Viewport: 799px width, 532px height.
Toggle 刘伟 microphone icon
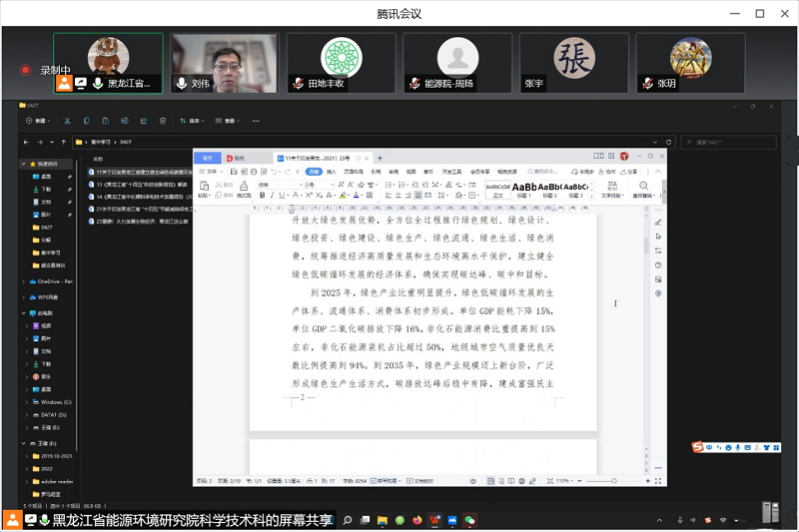tap(182, 83)
